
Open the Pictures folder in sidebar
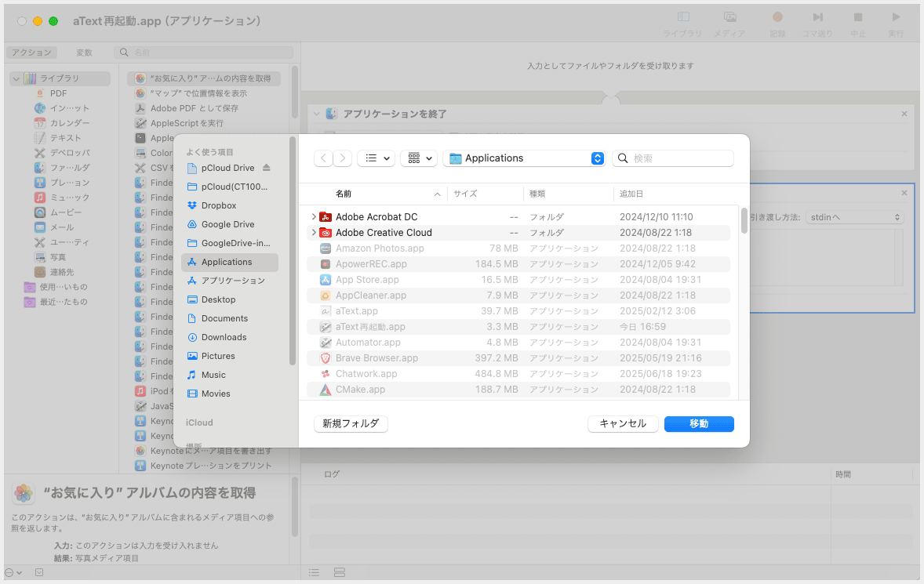[x=217, y=356]
